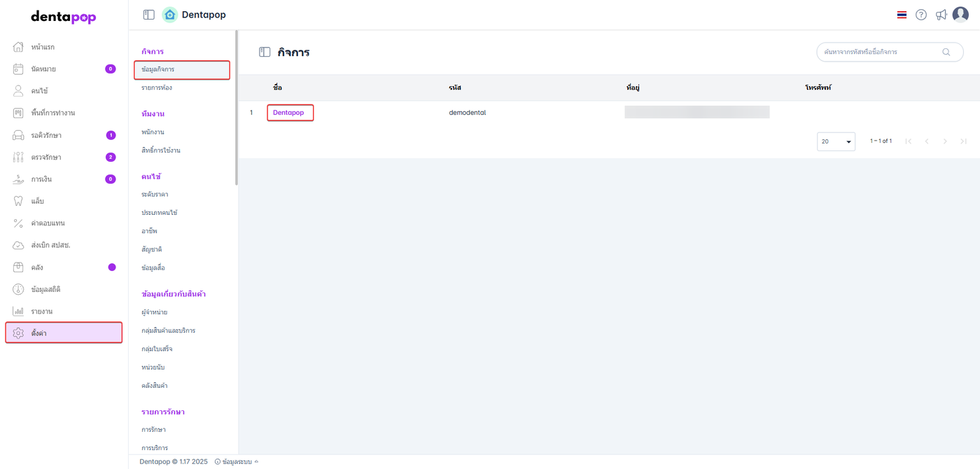The height and width of the screenshot is (469, 980).
Task: Click the Dentapop clinic house logo icon
Action: coord(169,15)
